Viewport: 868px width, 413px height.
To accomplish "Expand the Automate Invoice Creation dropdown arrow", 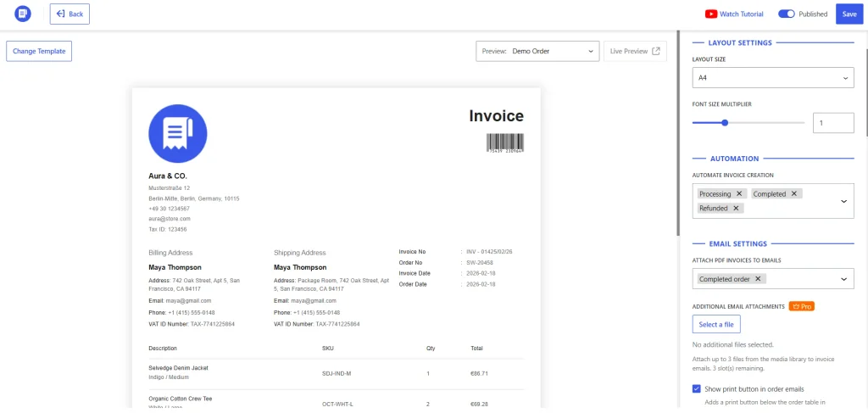I will [x=843, y=201].
